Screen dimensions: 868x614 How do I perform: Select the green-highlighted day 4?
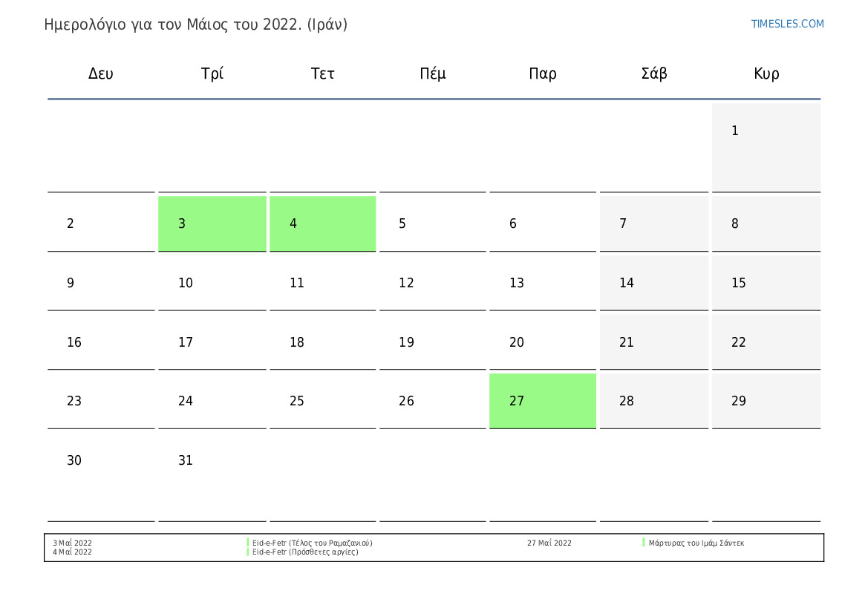pos(323,223)
